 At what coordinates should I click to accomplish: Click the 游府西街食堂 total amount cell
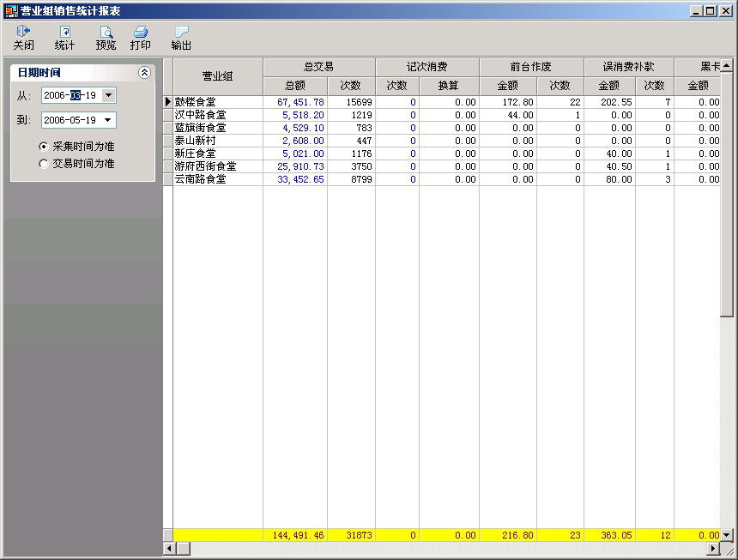click(295, 166)
